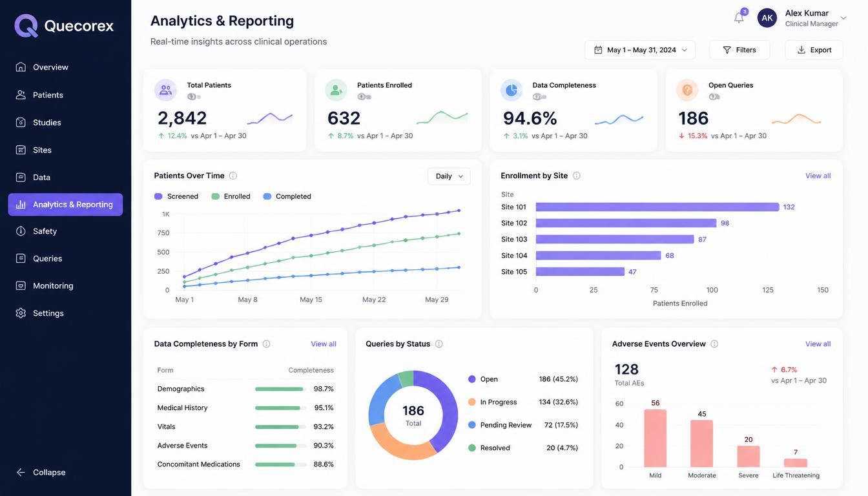Click the Mild adverse events bar
This screenshot has height=496, width=868.
click(655, 438)
